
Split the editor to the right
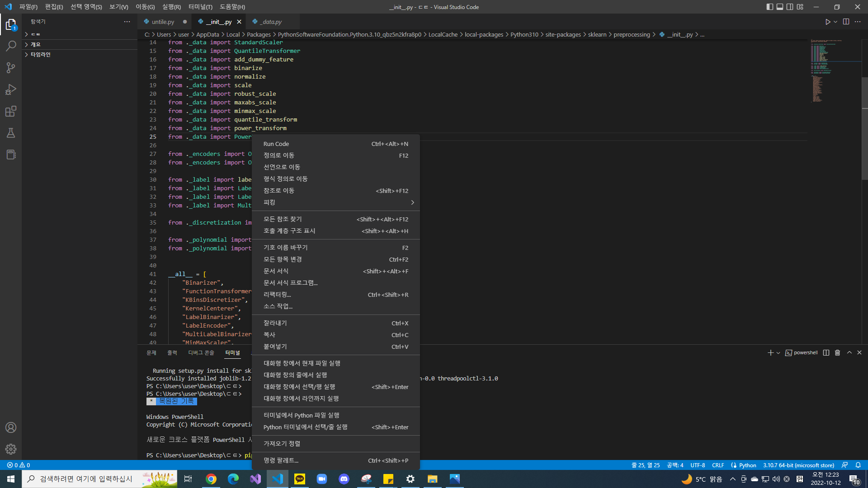(846, 22)
